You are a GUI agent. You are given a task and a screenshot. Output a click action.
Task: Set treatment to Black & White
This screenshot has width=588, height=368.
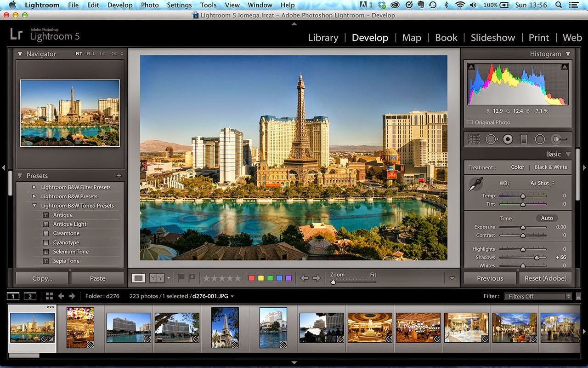[551, 167]
